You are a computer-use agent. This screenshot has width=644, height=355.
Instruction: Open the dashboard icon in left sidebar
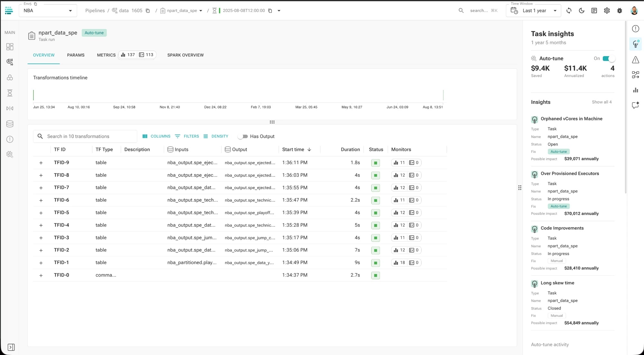tap(10, 47)
